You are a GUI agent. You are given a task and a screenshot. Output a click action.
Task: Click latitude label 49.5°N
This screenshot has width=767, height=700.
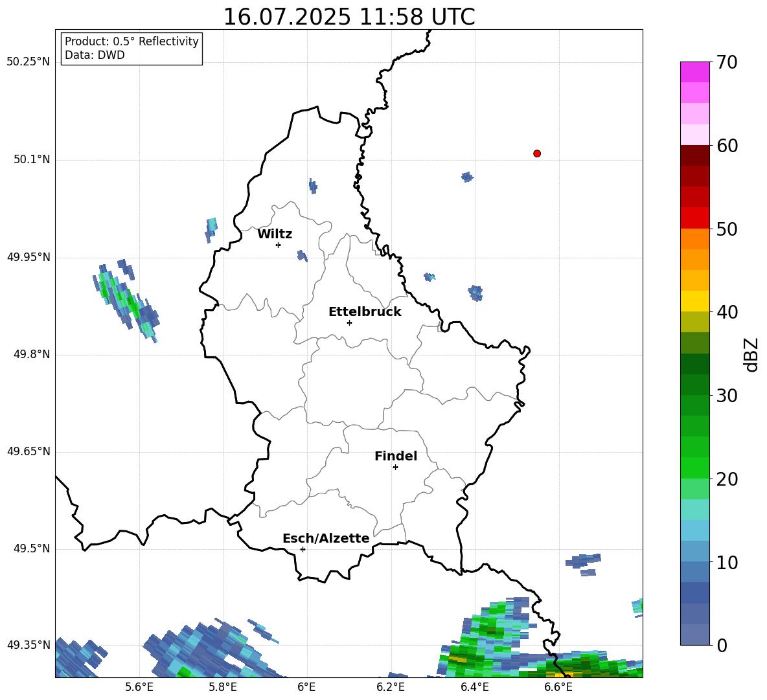(x=32, y=548)
